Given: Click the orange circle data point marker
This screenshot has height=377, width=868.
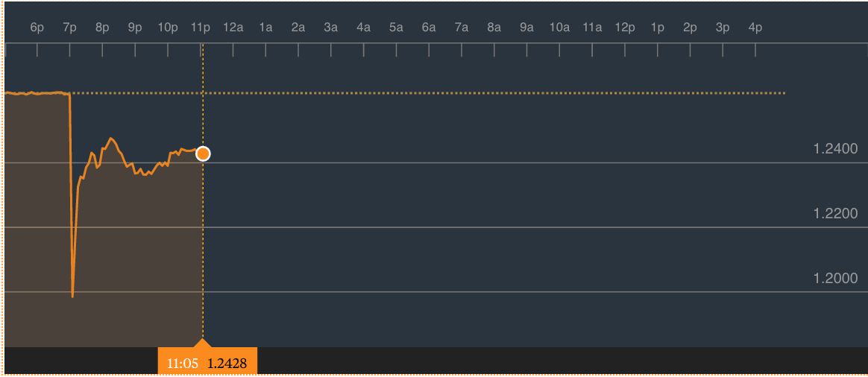Looking at the screenshot, I should coord(202,153).
